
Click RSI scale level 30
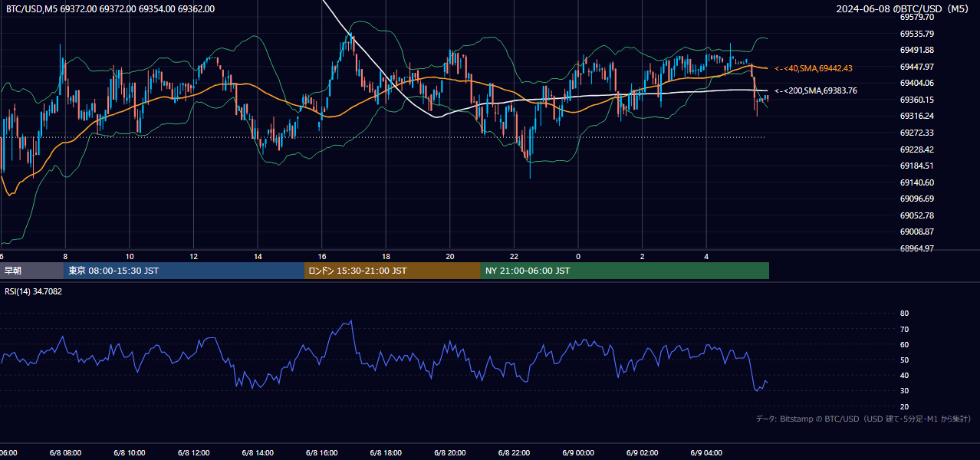click(905, 391)
